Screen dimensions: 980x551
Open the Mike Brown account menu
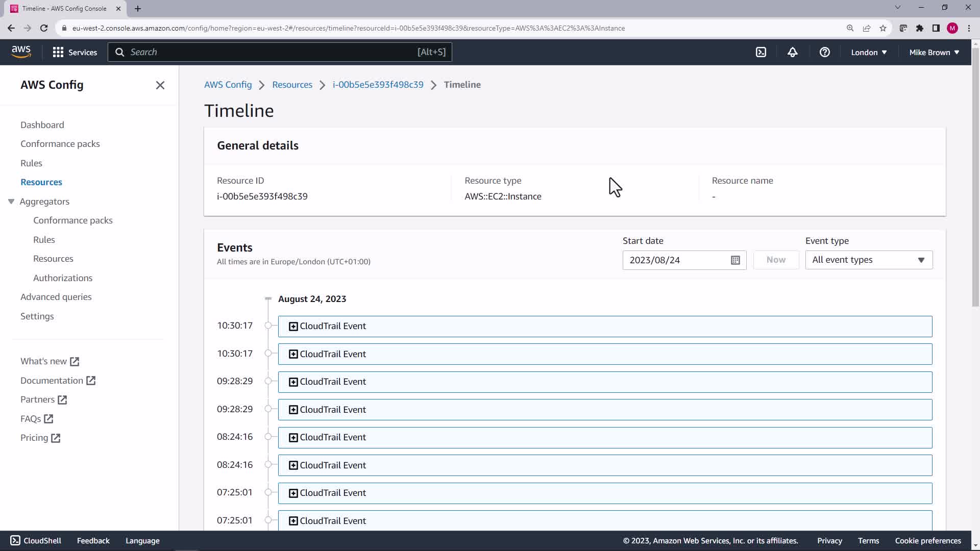click(x=934, y=52)
